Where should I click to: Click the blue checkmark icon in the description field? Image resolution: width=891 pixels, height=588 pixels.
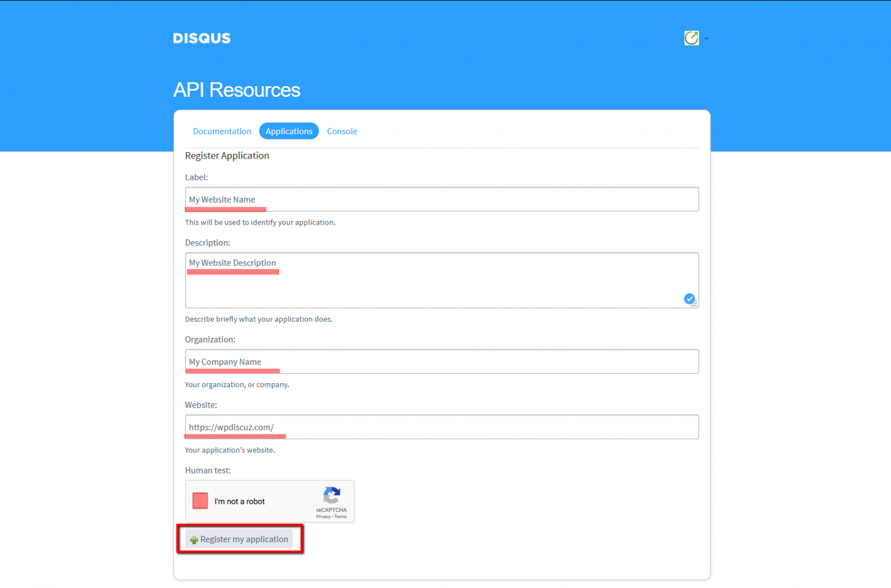689,299
